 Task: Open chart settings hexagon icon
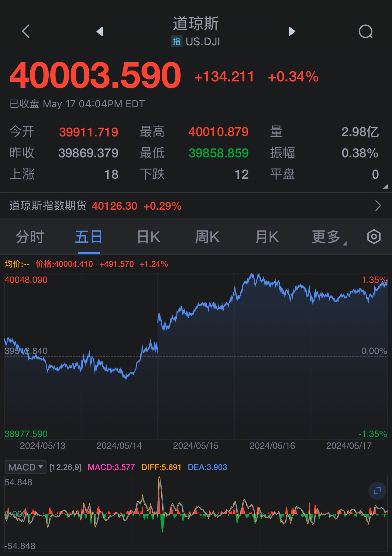point(374,237)
